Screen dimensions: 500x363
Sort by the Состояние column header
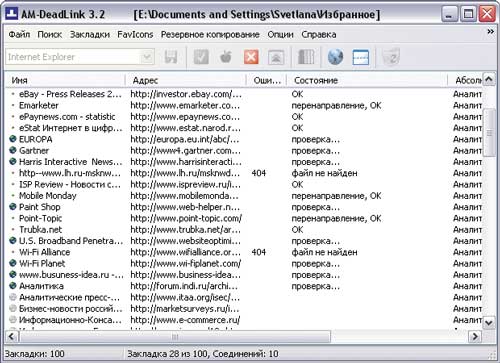(x=367, y=80)
